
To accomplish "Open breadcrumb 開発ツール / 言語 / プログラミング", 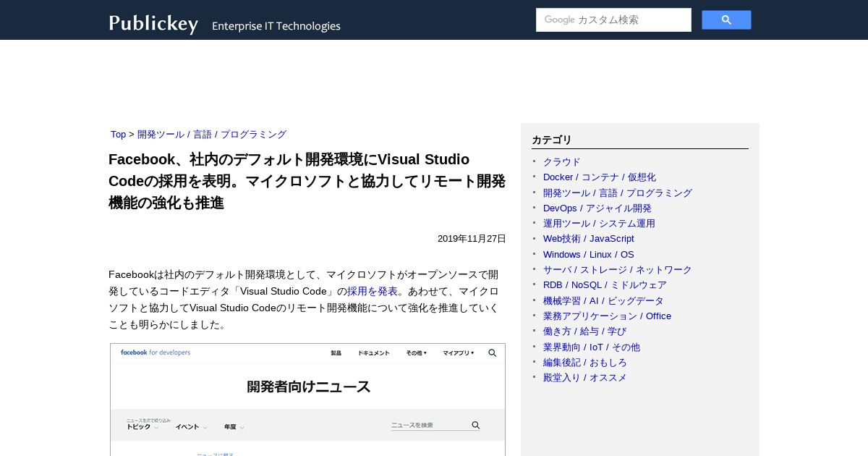I will [x=212, y=135].
